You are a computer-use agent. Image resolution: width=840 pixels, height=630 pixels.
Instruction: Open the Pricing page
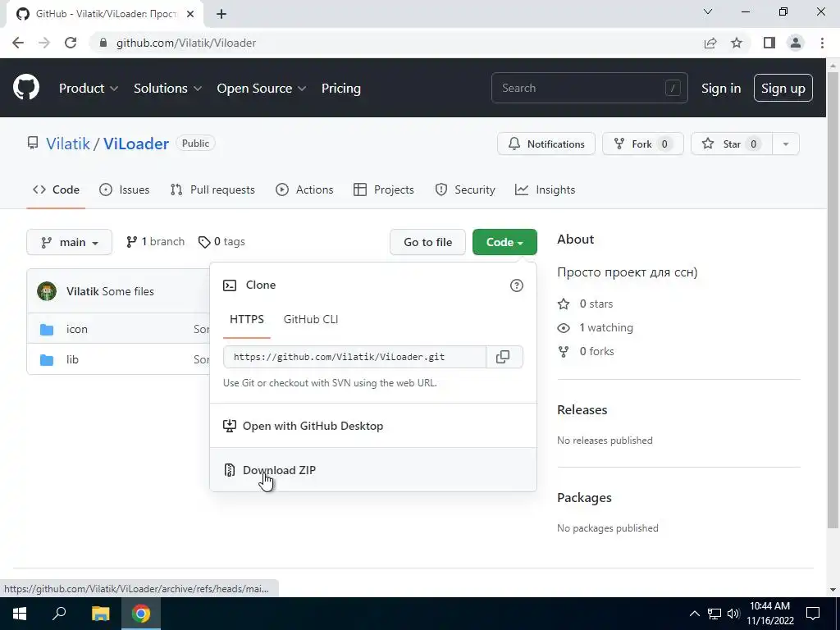pos(341,89)
